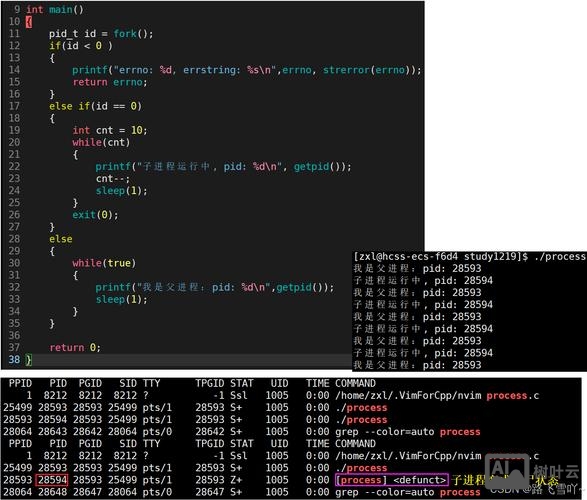Click the child printf statement on line 22
This screenshot has width=587, height=500.
click(223, 167)
